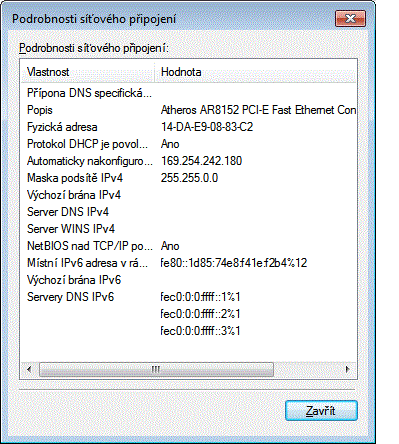This screenshot has width=399, height=444.
Task: Select the IP address 169.254.242.180
Action: tap(201, 161)
